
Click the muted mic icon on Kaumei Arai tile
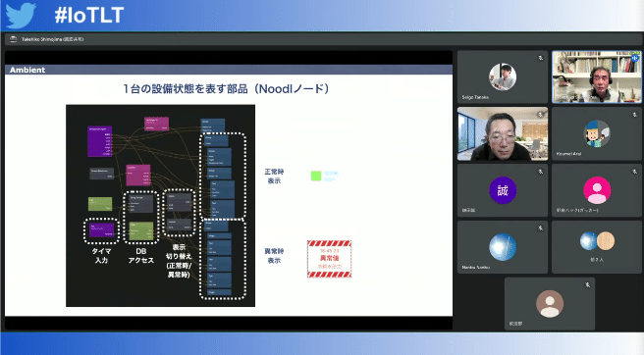coord(634,115)
